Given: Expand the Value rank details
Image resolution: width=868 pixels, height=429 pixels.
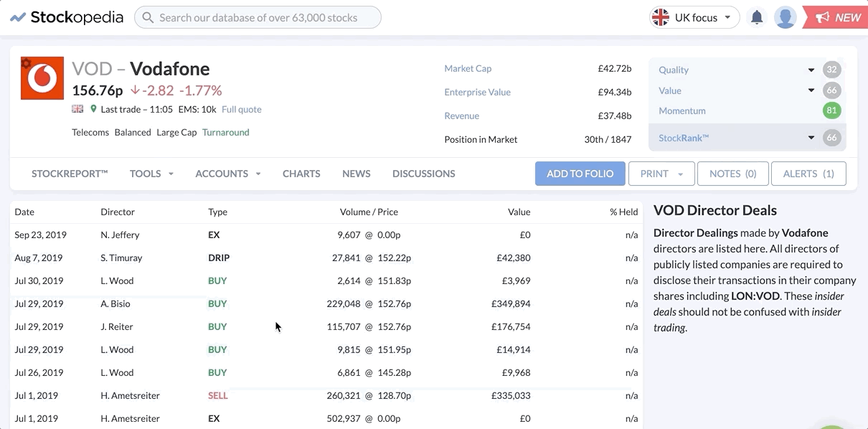Looking at the screenshot, I should (x=811, y=90).
